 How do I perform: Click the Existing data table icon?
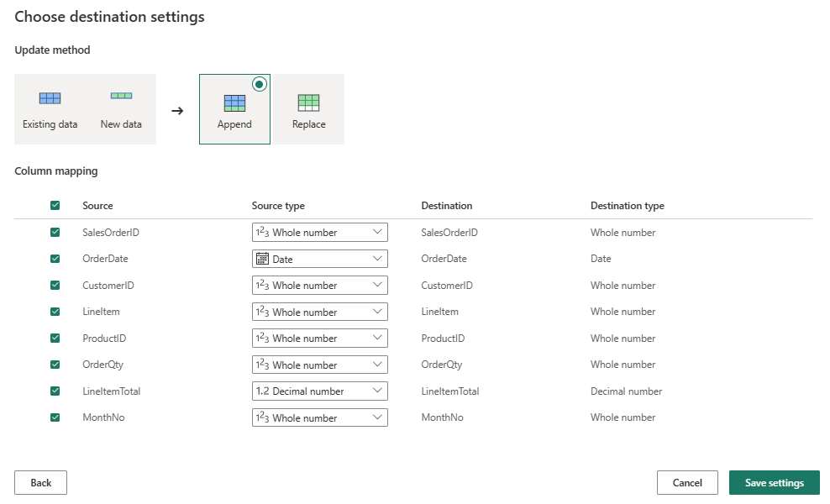click(50, 98)
